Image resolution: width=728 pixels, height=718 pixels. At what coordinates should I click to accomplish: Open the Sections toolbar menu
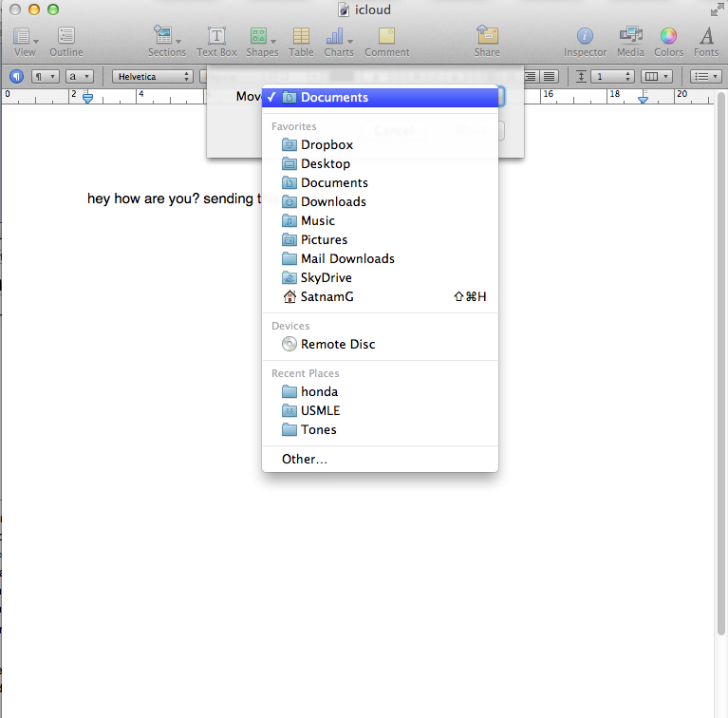click(x=167, y=41)
